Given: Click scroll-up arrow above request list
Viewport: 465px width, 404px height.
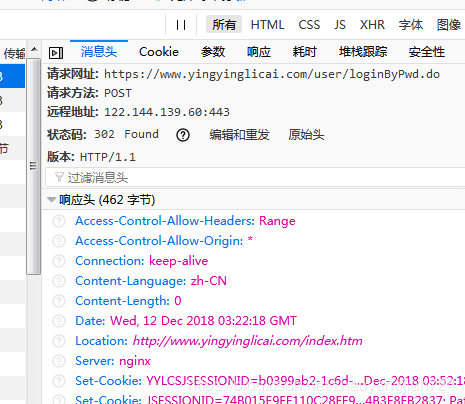Looking at the screenshot, I should tap(34, 49).
